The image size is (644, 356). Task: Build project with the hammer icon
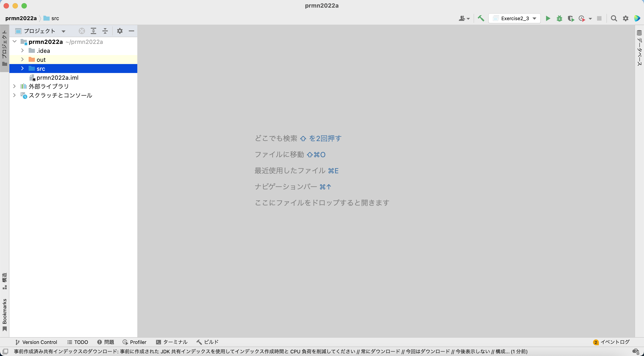click(x=481, y=18)
